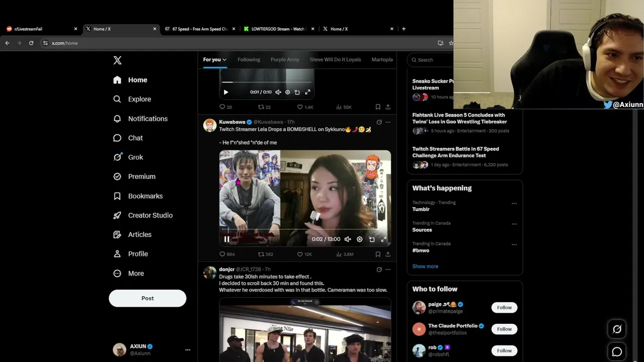644x362 pixels.
Task: Open Kuwabawa's profile avatar
Action: click(210, 125)
